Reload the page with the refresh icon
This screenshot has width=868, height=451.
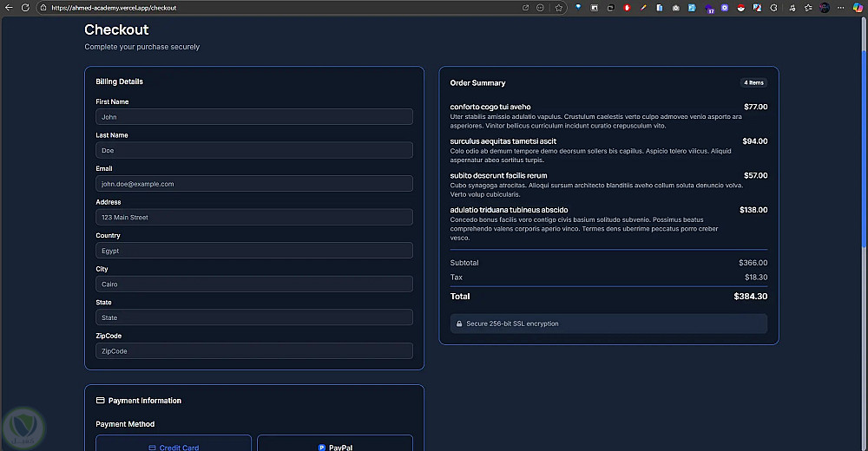pos(25,8)
